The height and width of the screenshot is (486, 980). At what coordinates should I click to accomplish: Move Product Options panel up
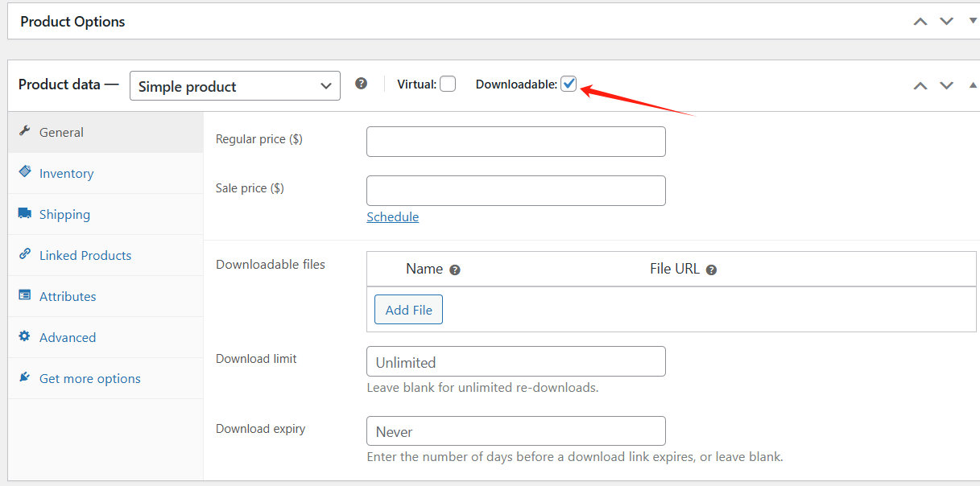pyautogui.click(x=920, y=22)
